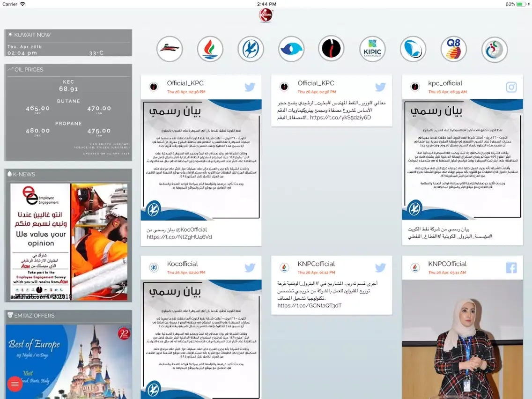Tap the 2:44 PM status bar clock
This screenshot has height=399, width=532.
(266, 4)
